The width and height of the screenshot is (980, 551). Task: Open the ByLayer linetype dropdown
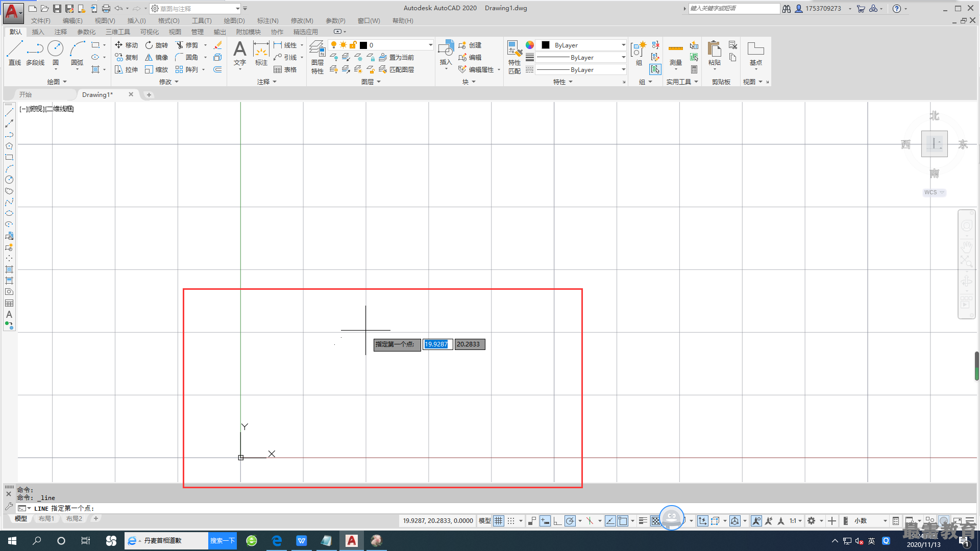581,70
